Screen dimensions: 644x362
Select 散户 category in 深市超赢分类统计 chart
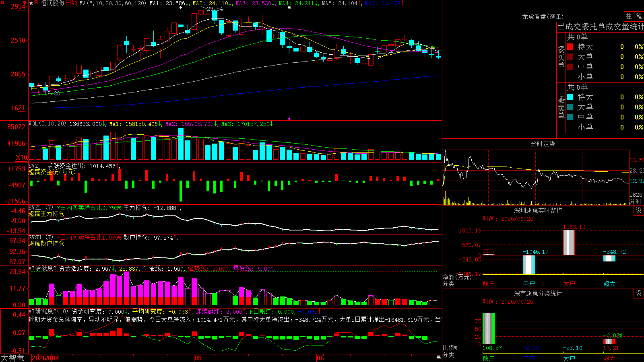(489, 358)
